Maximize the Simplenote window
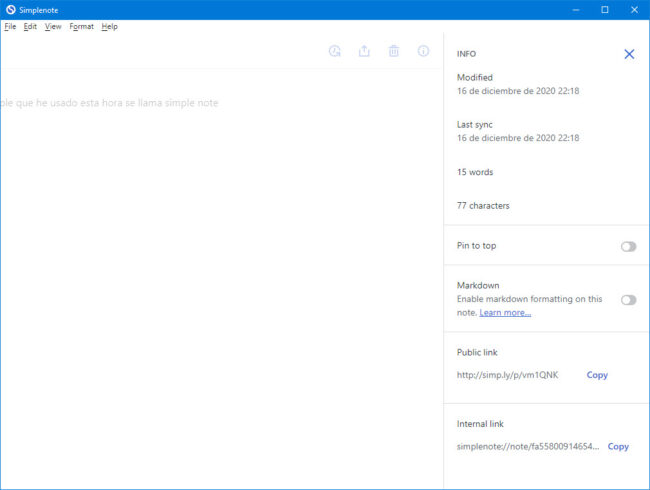 604,9
